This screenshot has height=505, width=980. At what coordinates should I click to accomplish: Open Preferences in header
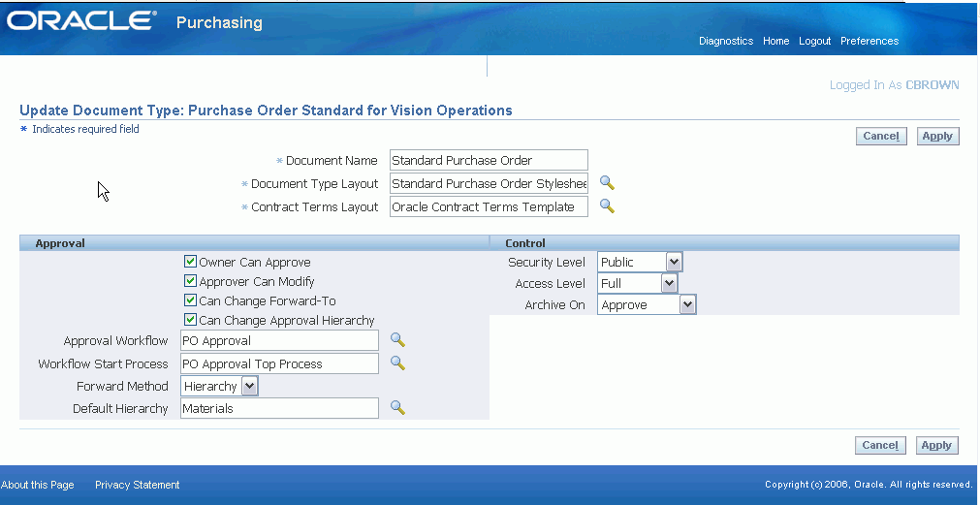pyautogui.click(x=869, y=41)
